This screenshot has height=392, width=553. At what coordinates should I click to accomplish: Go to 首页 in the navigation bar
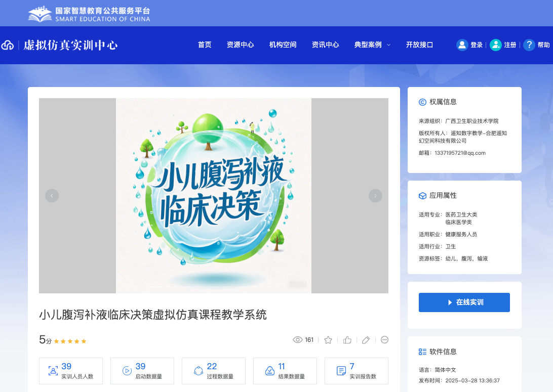click(205, 45)
